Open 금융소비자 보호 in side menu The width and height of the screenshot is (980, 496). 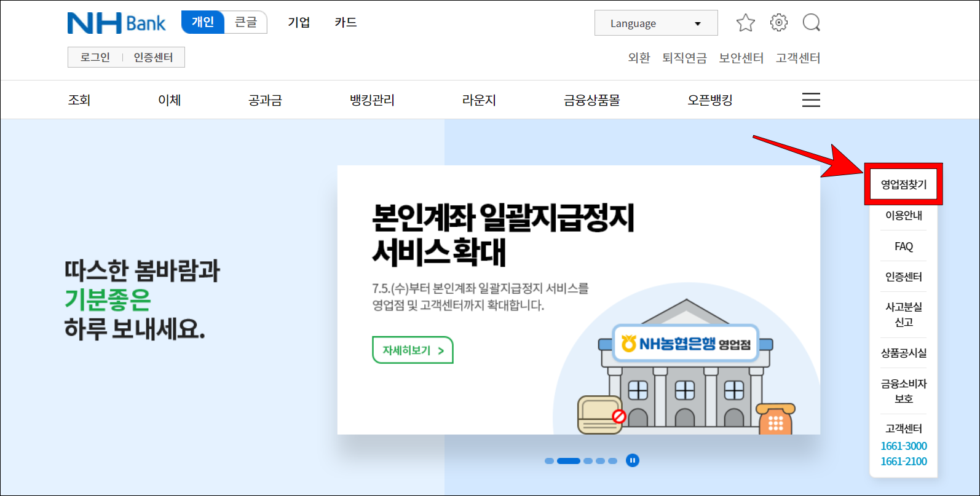tap(903, 391)
